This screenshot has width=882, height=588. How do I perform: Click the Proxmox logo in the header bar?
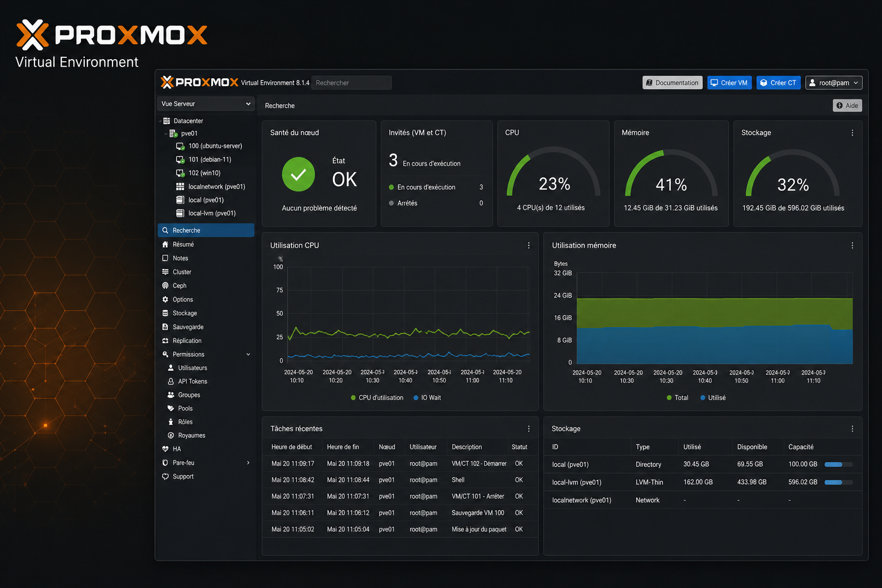coord(199,83)
